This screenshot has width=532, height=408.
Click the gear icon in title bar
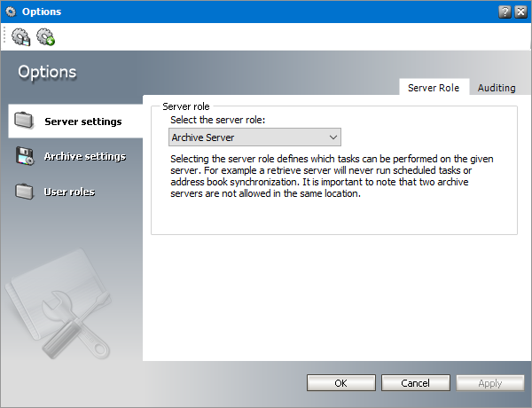(x=11, y=12)
